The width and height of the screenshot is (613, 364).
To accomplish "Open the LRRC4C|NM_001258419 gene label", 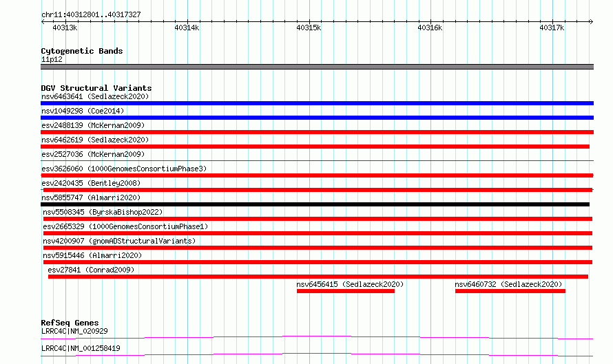I will point(81,348).
